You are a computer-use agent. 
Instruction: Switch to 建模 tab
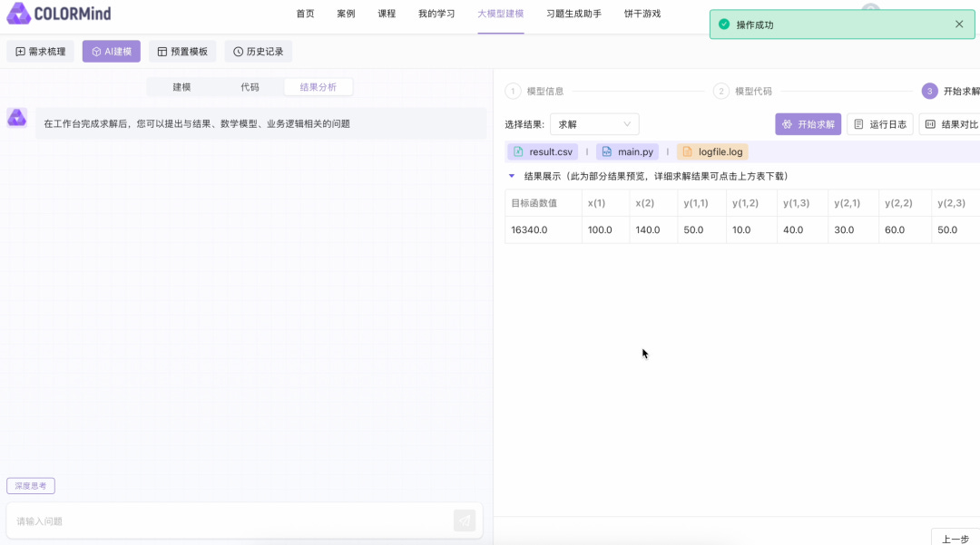point(181,87)
